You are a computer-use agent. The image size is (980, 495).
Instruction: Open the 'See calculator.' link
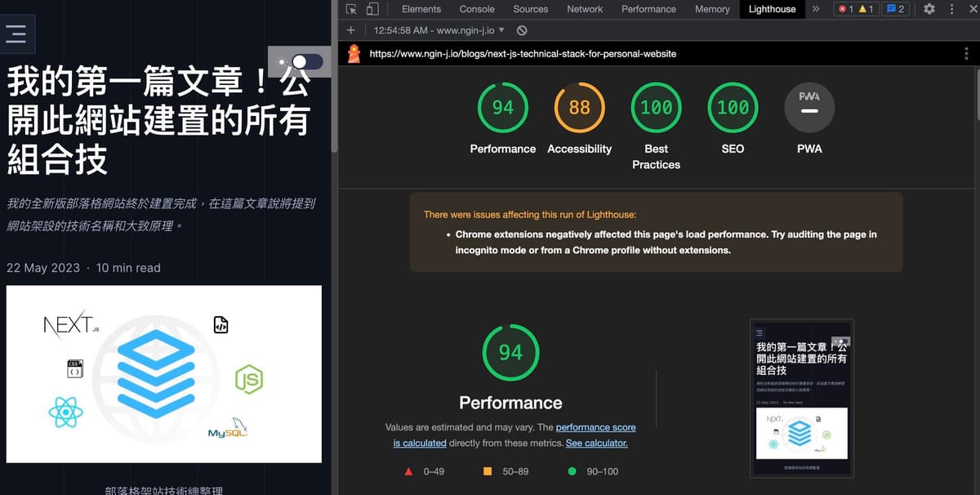(x=596, y=443)
